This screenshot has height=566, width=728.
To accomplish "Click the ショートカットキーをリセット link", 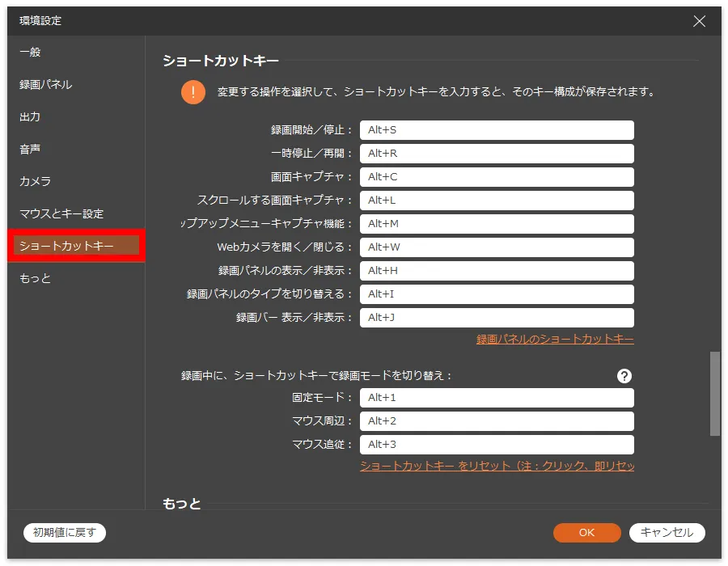I will coord(497,467).
